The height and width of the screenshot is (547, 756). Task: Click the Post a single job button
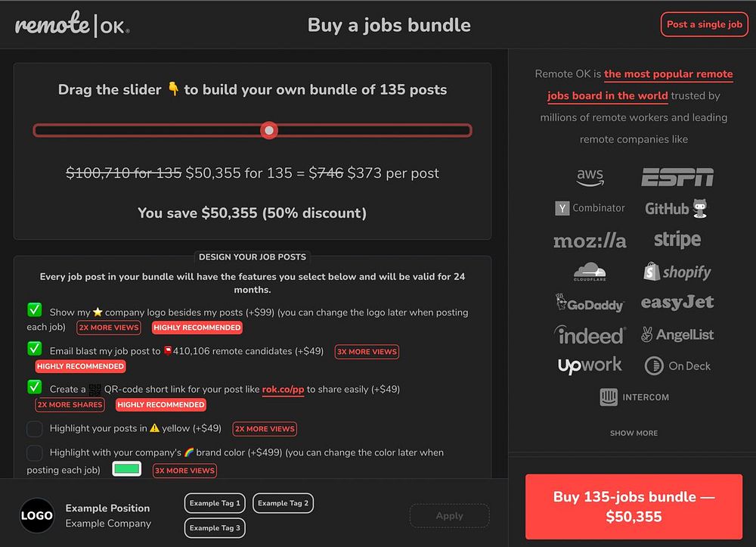[x=703, y=25]
